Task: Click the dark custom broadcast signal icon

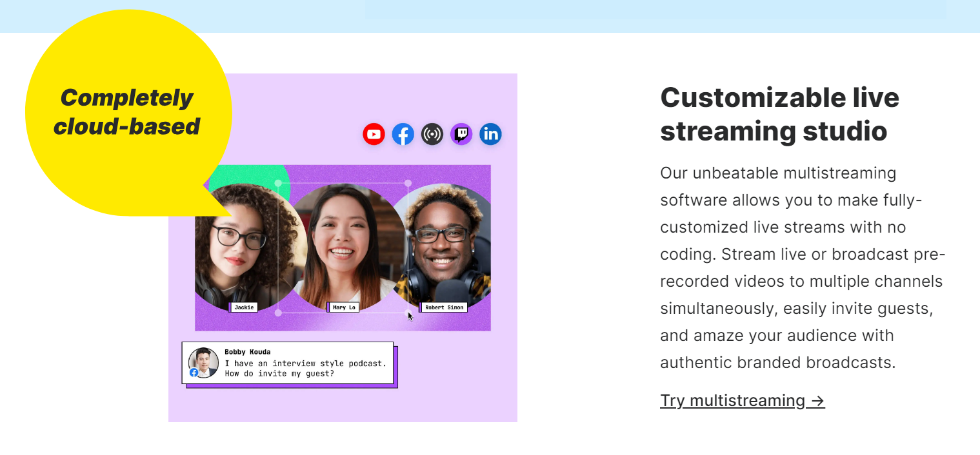Action: pyautogui.click(x=432, y=134)
